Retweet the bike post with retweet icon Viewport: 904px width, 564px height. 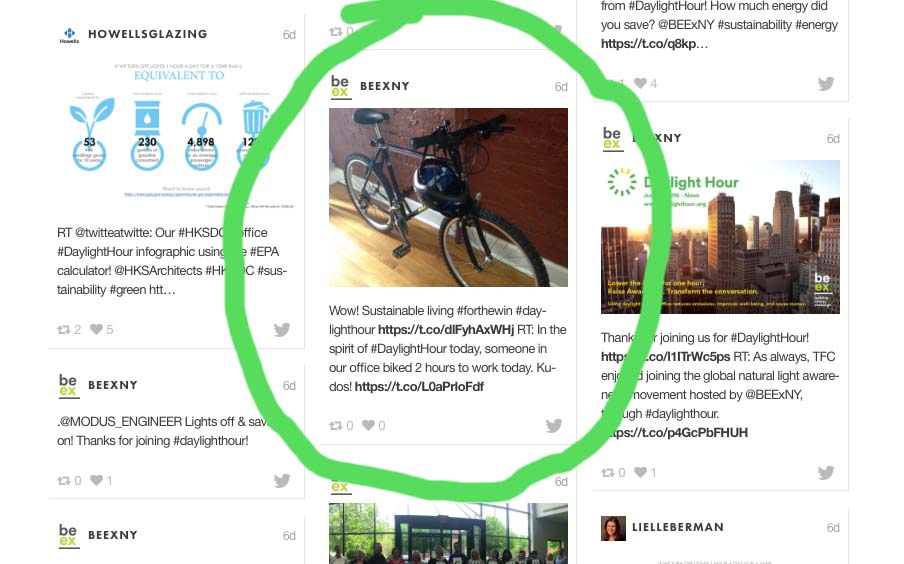[336, 426]
